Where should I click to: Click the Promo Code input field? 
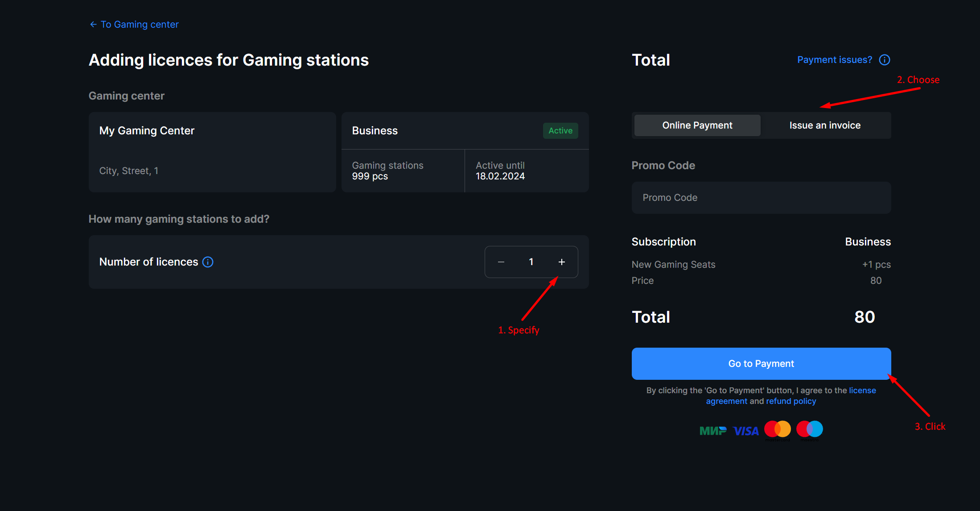coord(761,198)
